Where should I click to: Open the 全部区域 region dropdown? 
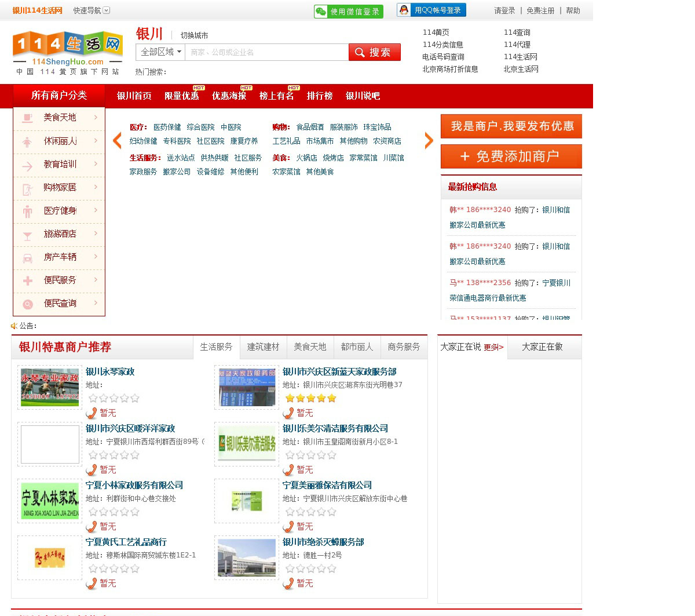(161, 52)
